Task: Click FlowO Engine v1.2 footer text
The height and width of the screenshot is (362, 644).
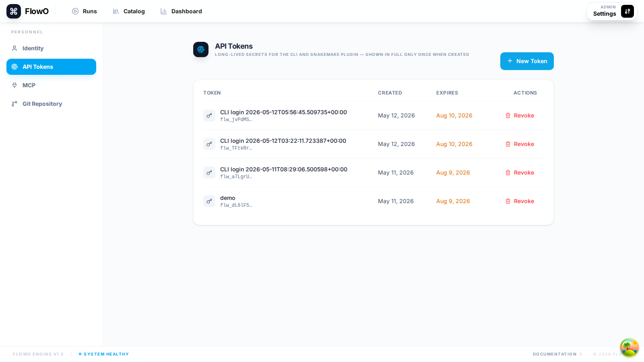Action: 38,354
